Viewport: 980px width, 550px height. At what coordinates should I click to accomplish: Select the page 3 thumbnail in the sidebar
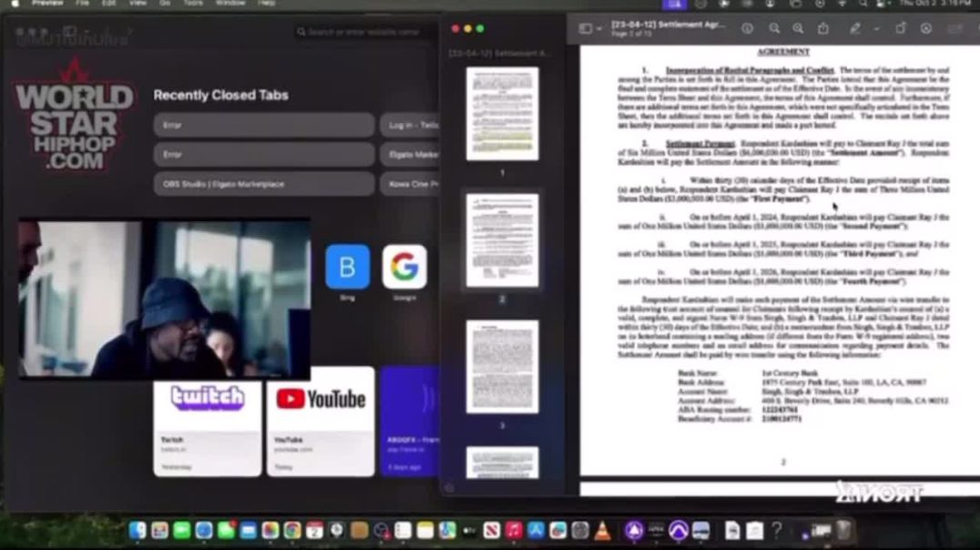pos(502,367)
